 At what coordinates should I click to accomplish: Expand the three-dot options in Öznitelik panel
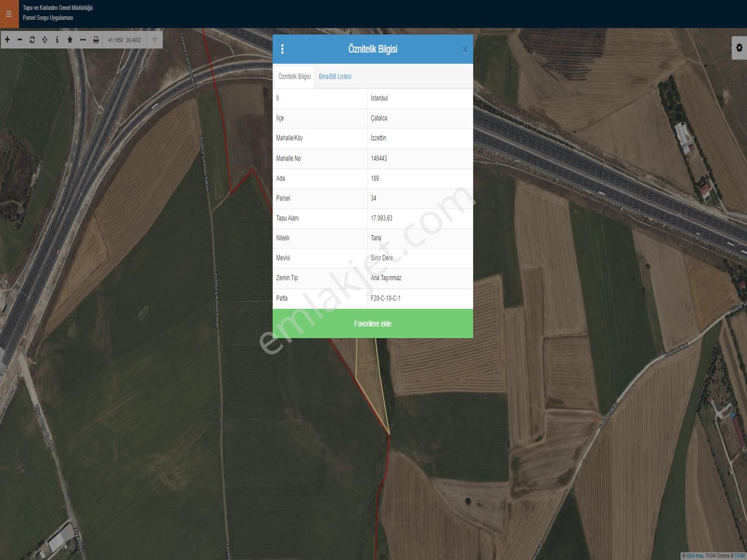(x=282, y=49)
